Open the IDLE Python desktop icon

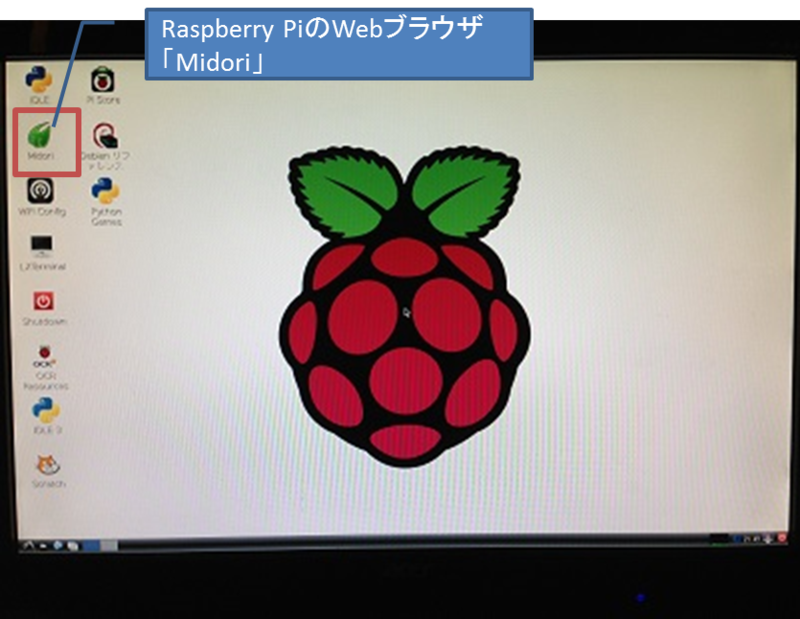click(40, 84)
